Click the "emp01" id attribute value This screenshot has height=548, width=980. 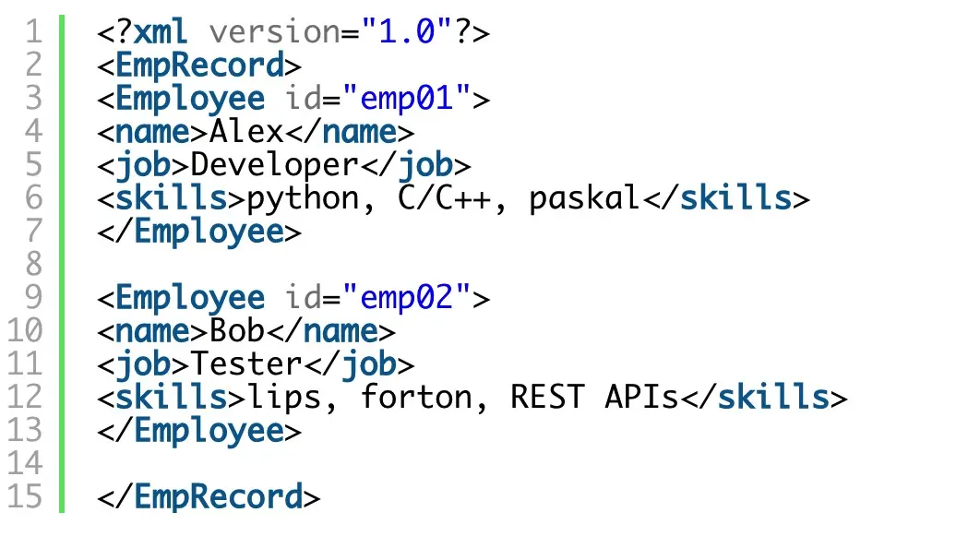tap(406, 98)
